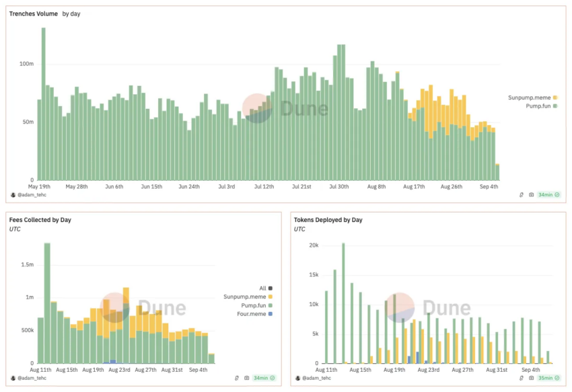Click Sunpump.meme yellow swatch in Fees legend
Viewport: 572px width, 392px height.
271,297
